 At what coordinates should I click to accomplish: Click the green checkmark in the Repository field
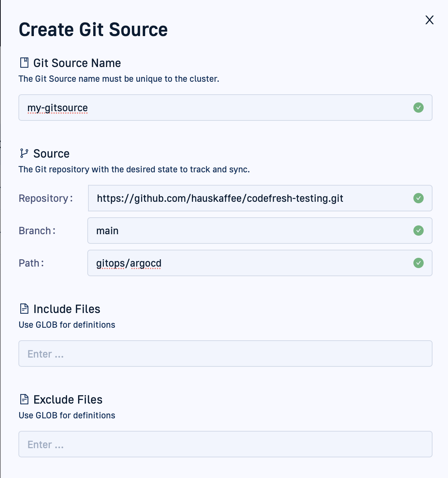419,198
